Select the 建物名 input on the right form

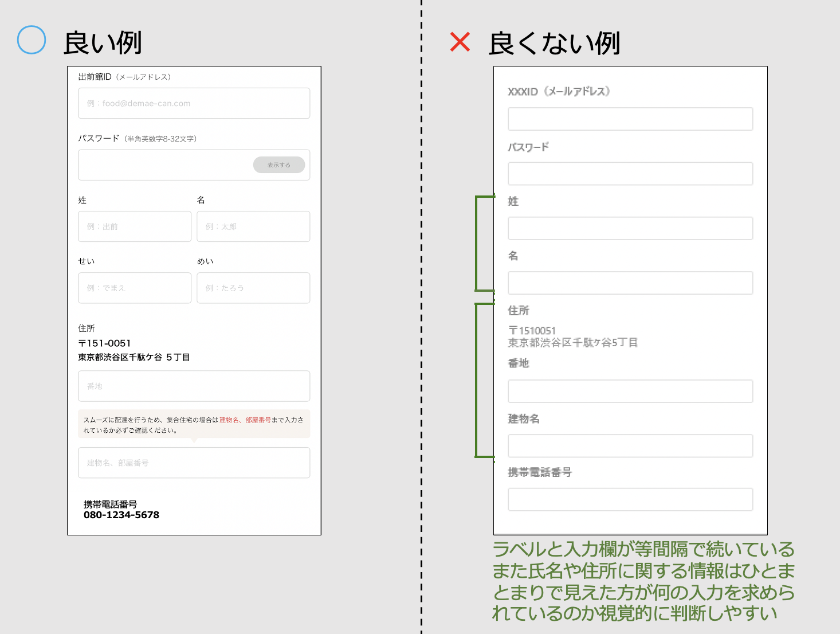click(630, 445)
